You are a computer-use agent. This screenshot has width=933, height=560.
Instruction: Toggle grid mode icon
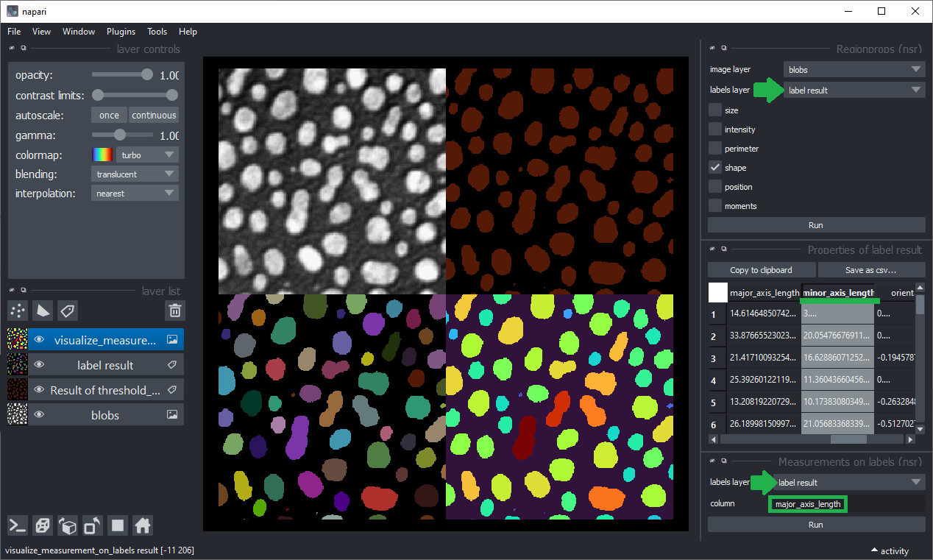pos(118,525)
